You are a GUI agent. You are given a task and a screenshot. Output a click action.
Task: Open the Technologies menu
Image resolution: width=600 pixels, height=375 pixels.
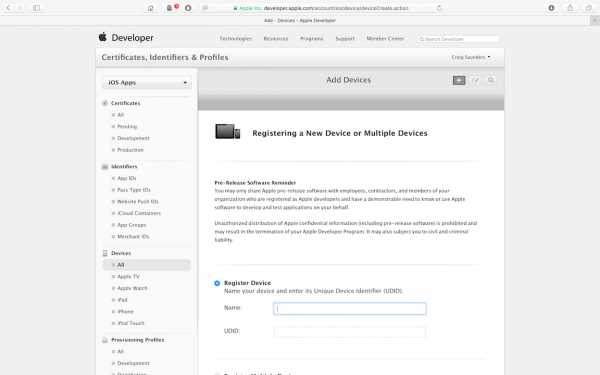[235, 39]
